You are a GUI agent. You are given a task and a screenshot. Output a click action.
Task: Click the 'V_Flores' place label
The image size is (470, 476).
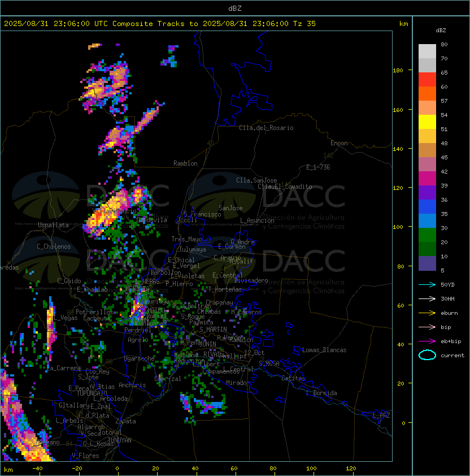pos(85,456)
